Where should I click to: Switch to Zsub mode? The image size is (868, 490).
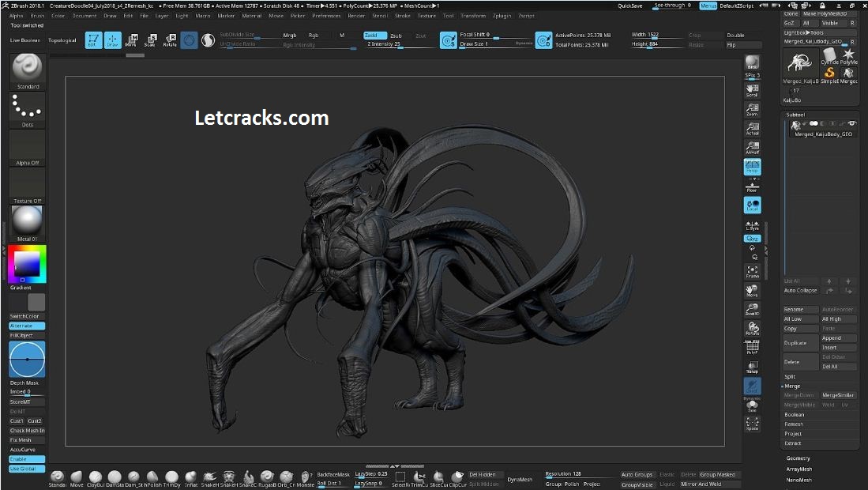pos(396,36)
